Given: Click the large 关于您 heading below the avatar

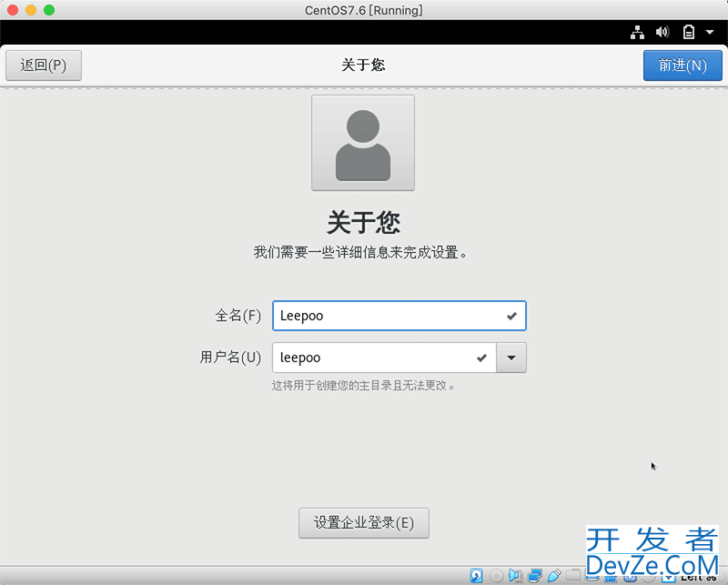Looking at the screenshot, I should (363, 222).
